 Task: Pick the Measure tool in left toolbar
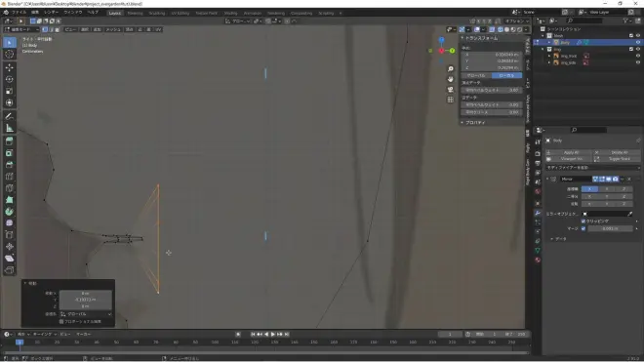click(10, 128)
